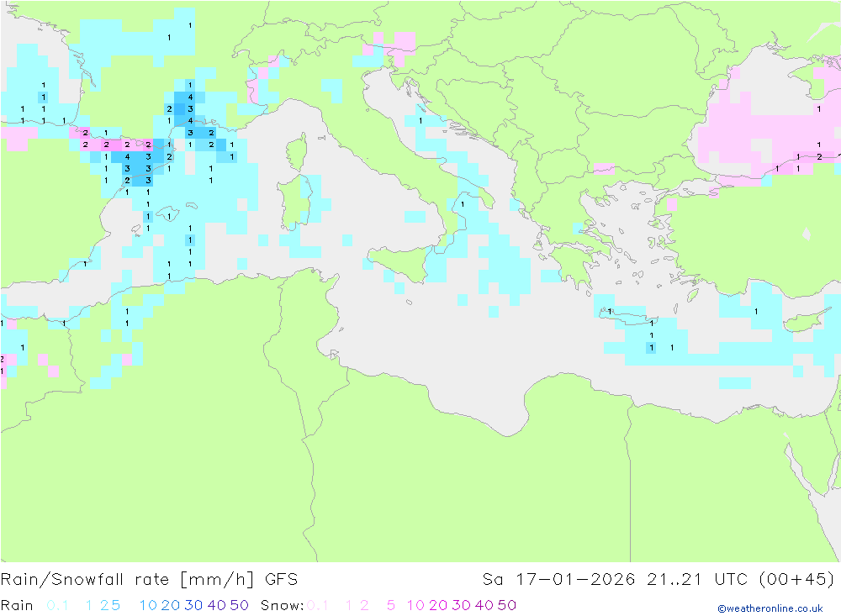Image resolution: width=841 pixels, height=616 pixels.
Task: Click the 'Rain' legend label
Action: (x=17, y=605)
